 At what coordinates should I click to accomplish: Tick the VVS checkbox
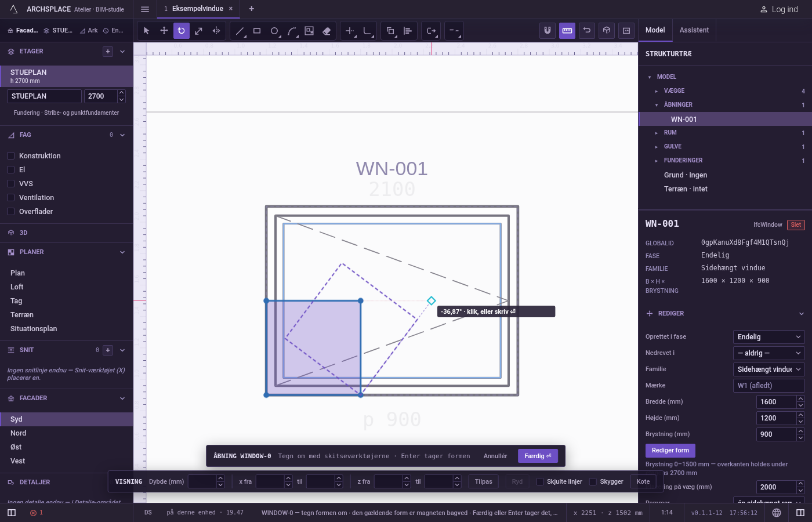tap(10, 184)
